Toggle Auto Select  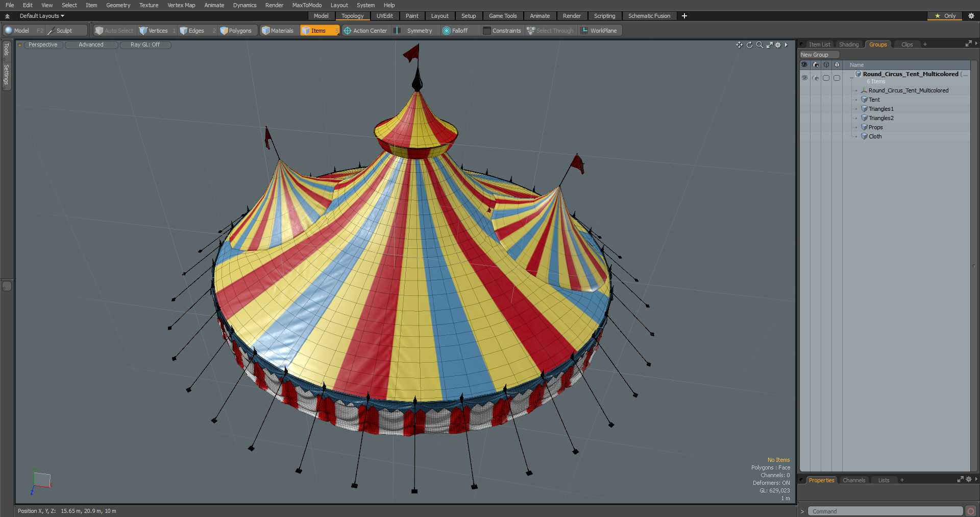coord(114,31)
